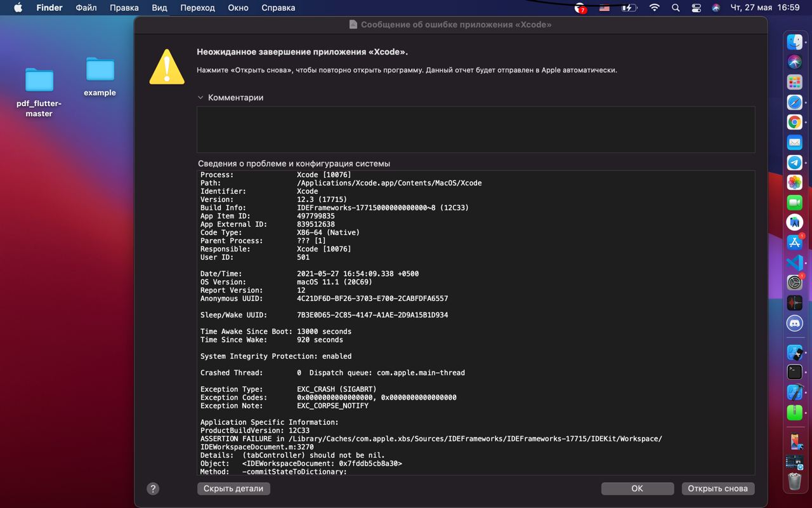Open FaceTime from the Dock
The image size is (812, 508).
[795, 203]
